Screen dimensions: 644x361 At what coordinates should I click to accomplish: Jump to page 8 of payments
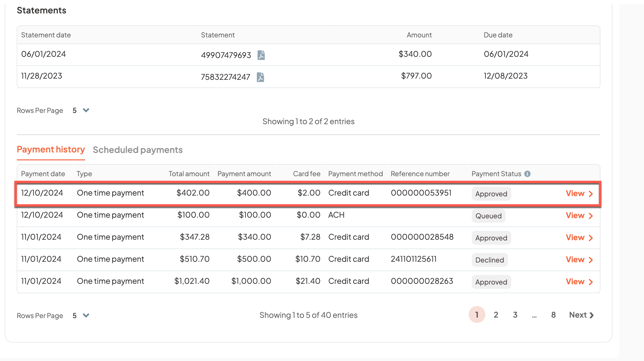coord(553,315)
